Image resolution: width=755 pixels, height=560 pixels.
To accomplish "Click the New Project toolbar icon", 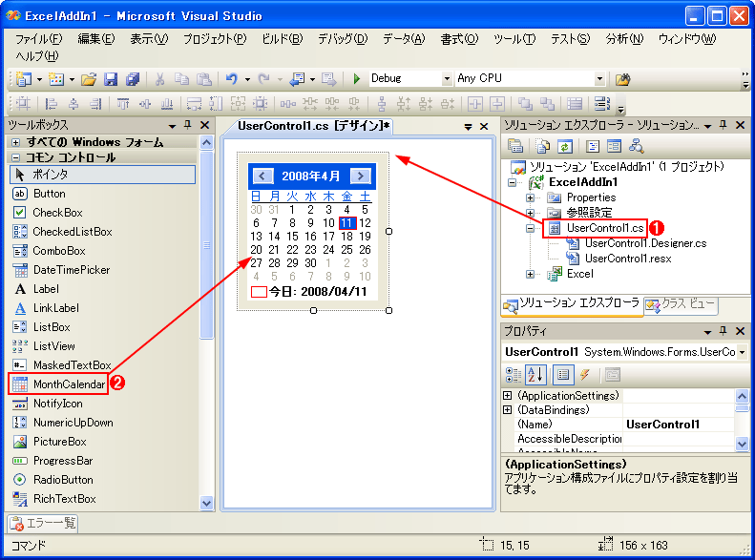I will [x=23, y=79].
